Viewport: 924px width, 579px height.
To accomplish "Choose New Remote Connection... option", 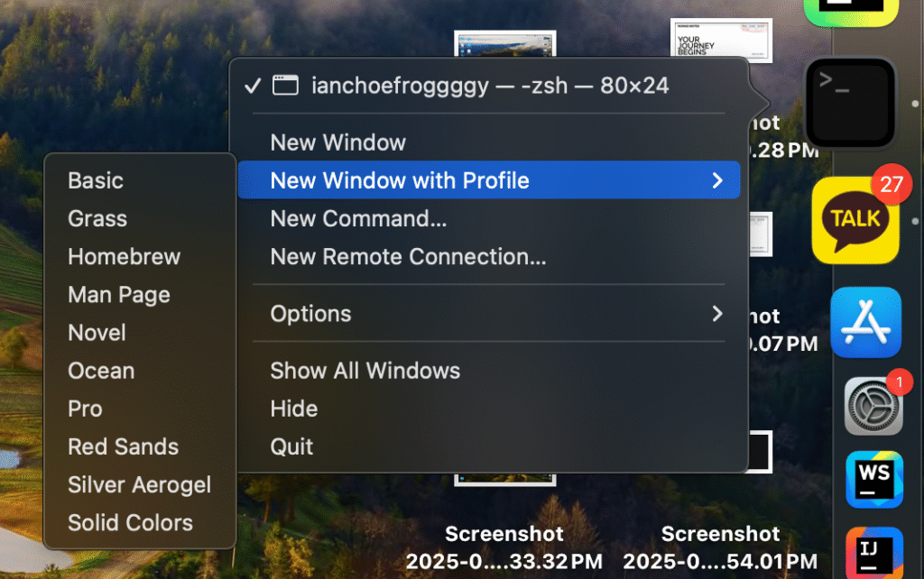I will 408,256.
